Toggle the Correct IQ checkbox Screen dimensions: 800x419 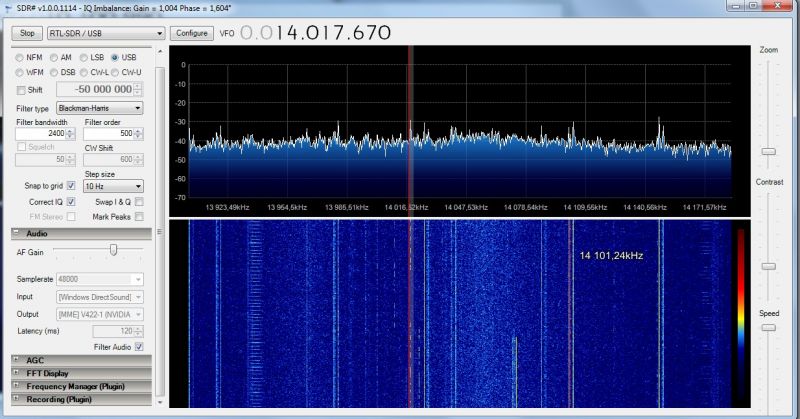pyautogui.click(x=71, y=202)
